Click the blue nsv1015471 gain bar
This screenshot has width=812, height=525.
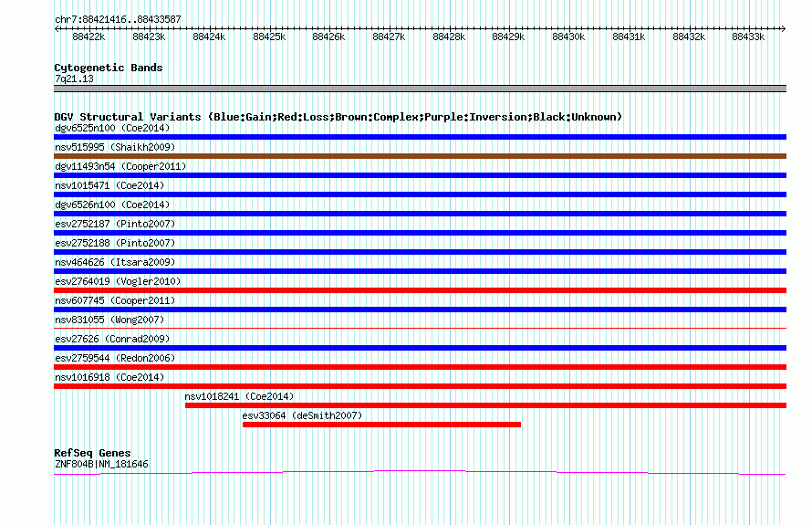coord(420,194)
